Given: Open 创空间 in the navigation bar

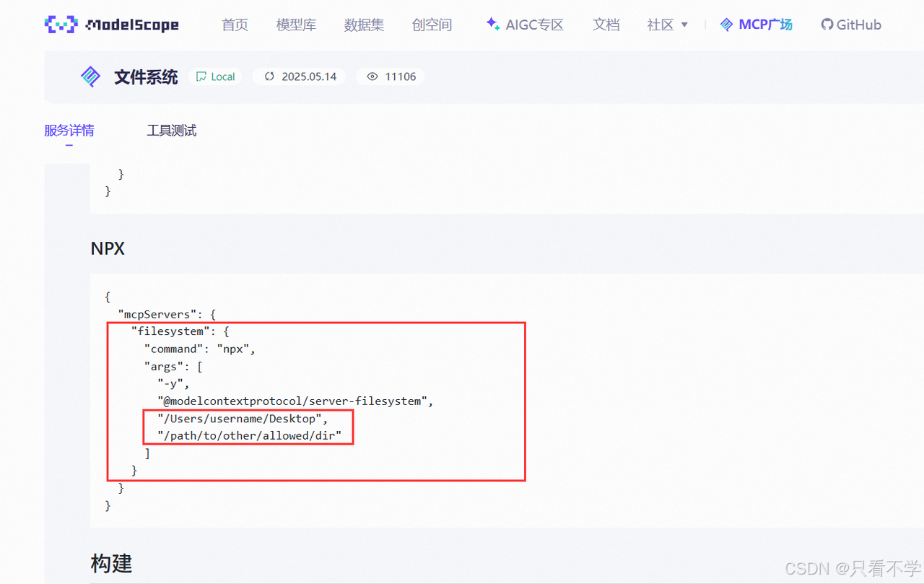Looking at the screenshot, I should pos(432,25).
